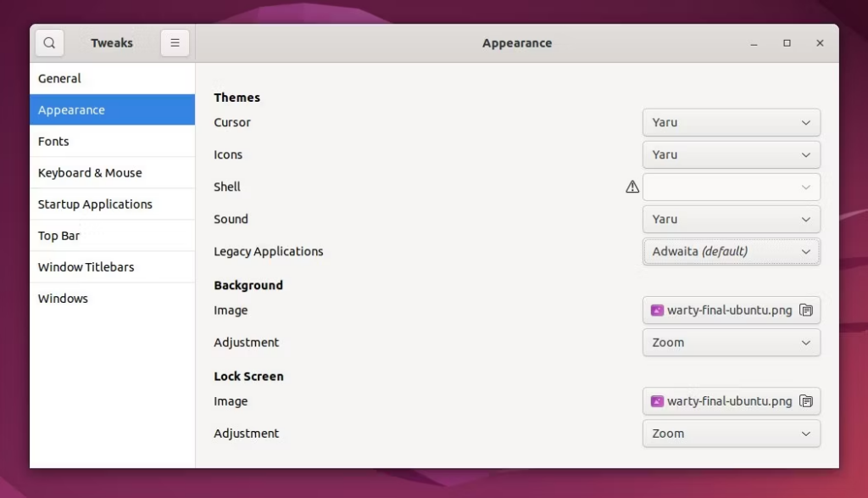Open the disabled Shell theme dropdown

tap(732, 187)
